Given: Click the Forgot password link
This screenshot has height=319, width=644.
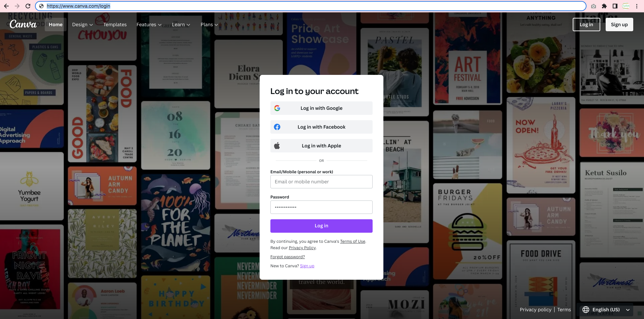Looking at the screenshot, I should click(288, 257).
